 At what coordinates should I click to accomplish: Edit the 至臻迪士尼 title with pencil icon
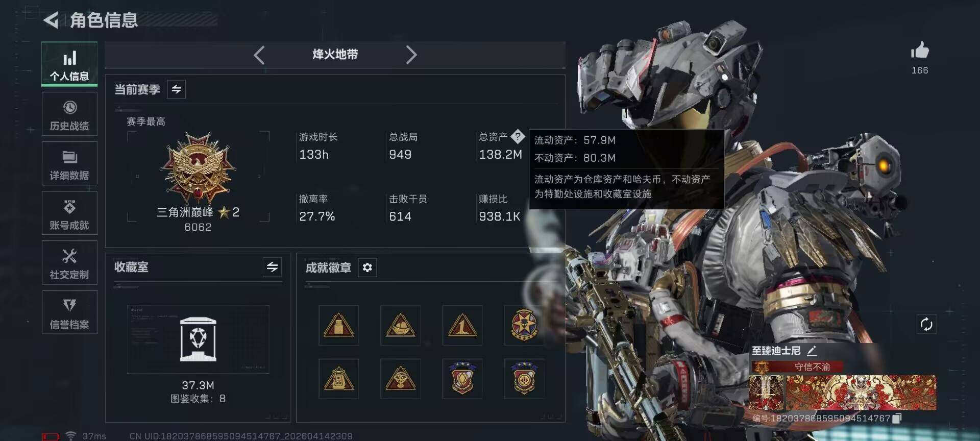coord(812,351)
